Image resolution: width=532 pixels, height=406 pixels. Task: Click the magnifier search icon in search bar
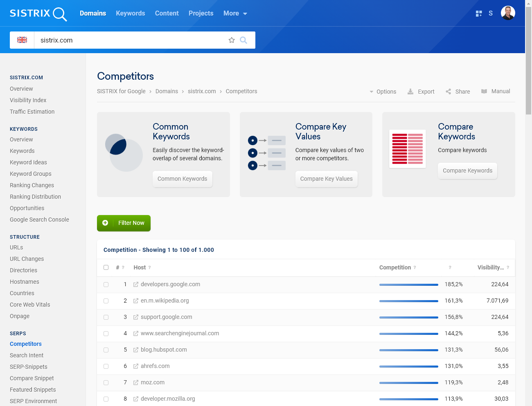pos(243,40)
